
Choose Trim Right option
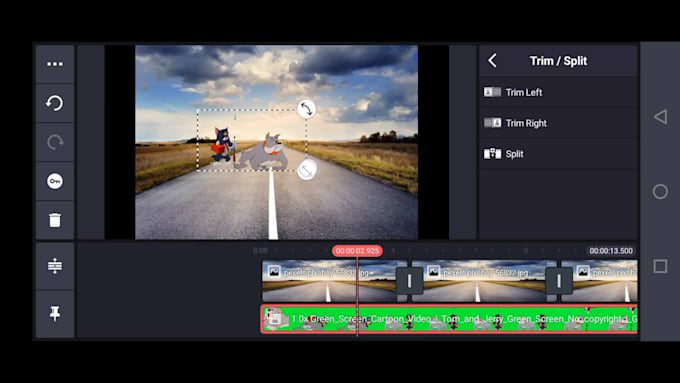558,123
